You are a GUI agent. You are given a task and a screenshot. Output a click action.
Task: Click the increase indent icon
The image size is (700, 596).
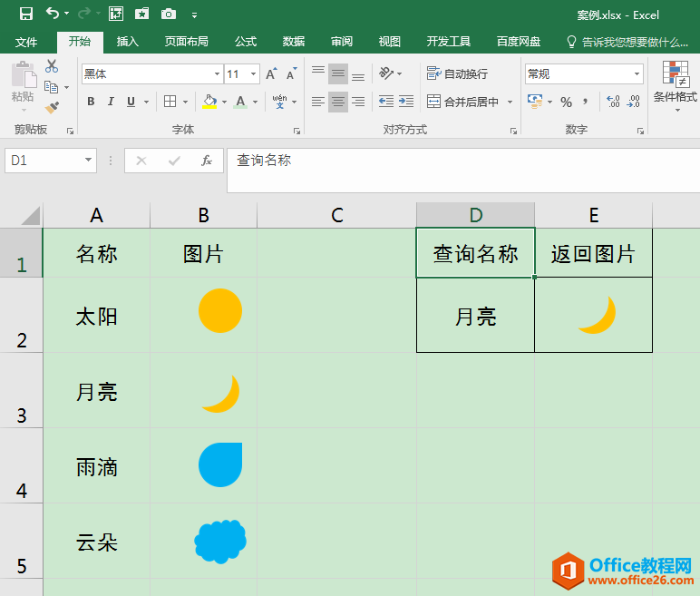(x=405, y=102)
